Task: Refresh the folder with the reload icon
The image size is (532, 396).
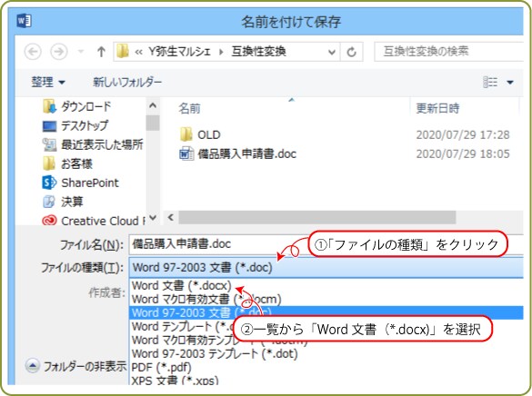Action: [352, 52]
